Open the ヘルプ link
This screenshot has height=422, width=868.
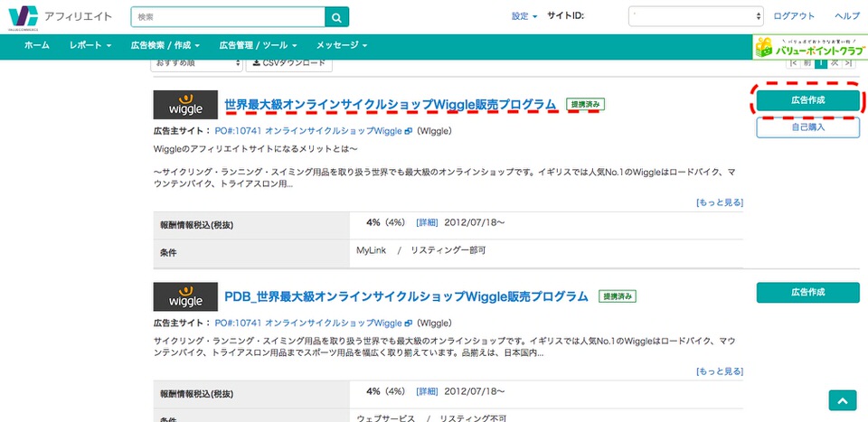[x=847, y=16]
